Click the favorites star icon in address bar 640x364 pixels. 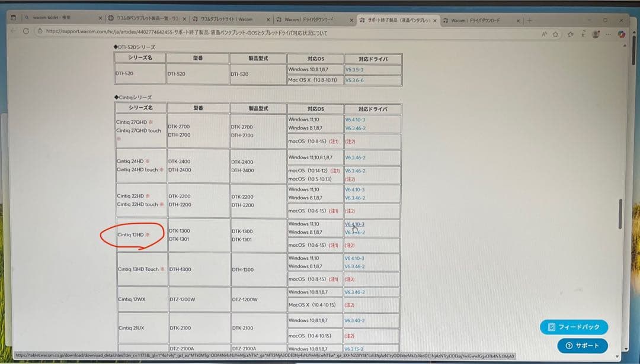(556, 34)
